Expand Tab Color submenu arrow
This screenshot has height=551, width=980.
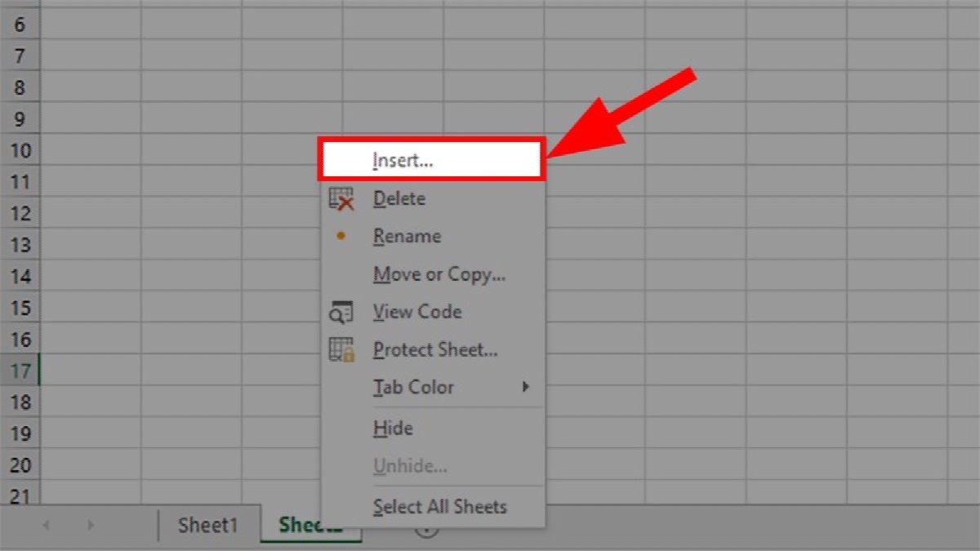[x=527, y=387]
